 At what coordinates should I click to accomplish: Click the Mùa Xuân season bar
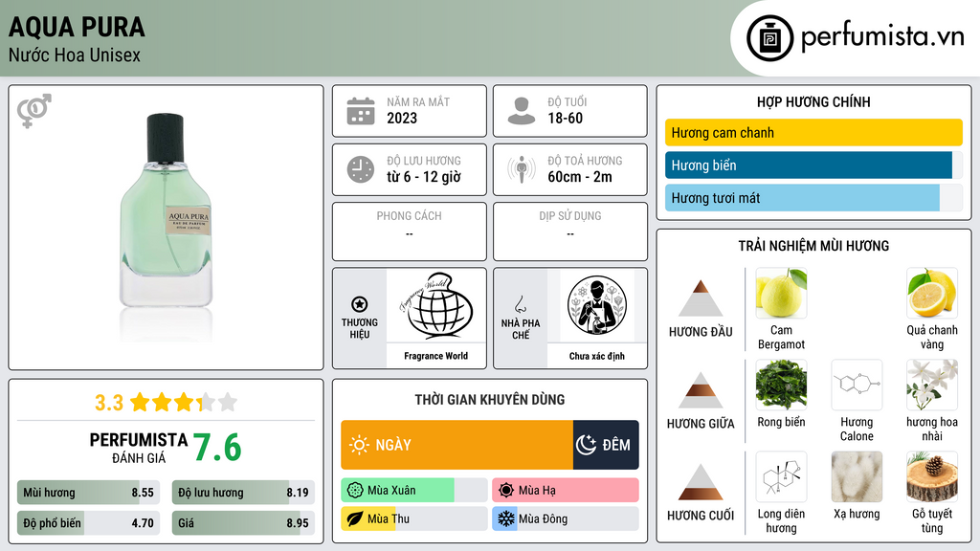point(413,491)
